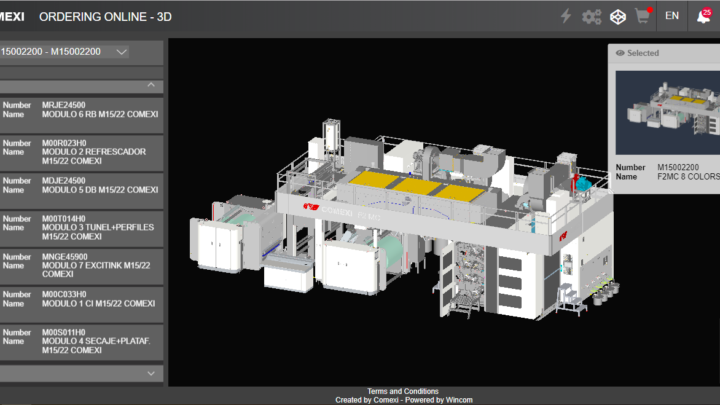Select MODULO 7 EXCITINK list item
Image resolution: width=720 pixels, height=405 pixels.
click(x=85, y=264)
